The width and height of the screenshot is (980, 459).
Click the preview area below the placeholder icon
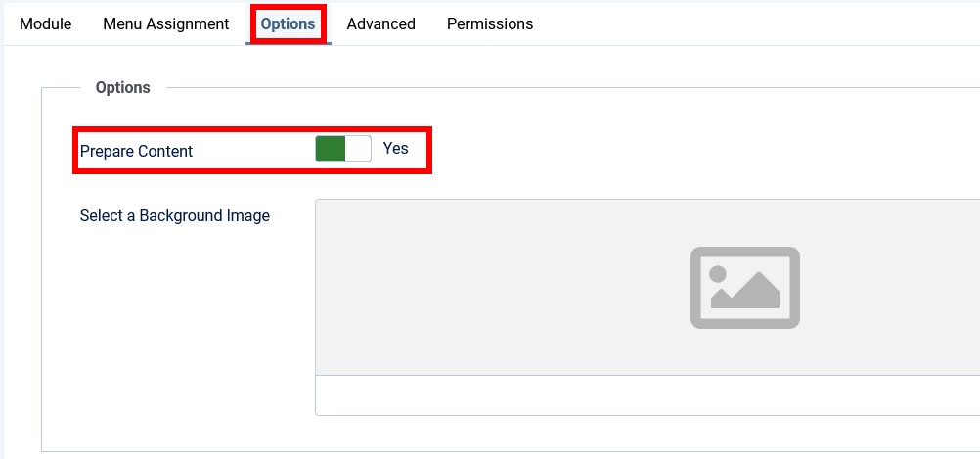(x=745, y=352)
